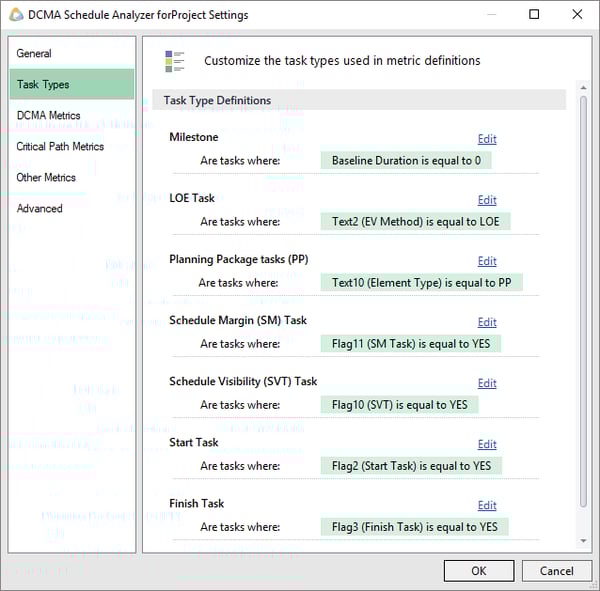Open the General settings page

[72, 53]
